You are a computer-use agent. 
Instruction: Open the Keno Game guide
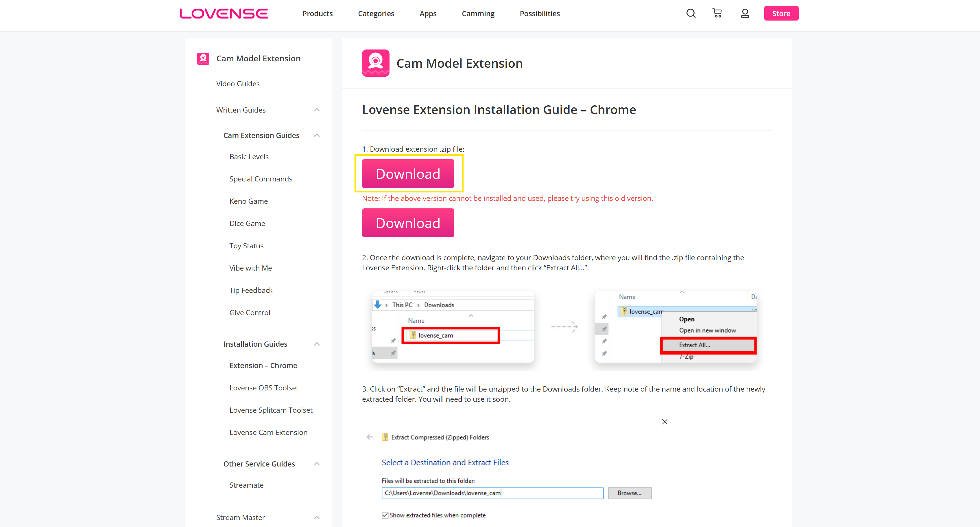(248, 201)
